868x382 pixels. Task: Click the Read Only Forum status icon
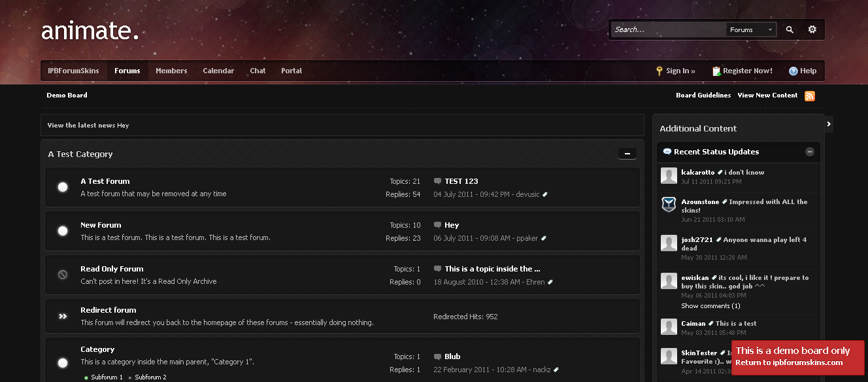(x=63, y=275)
